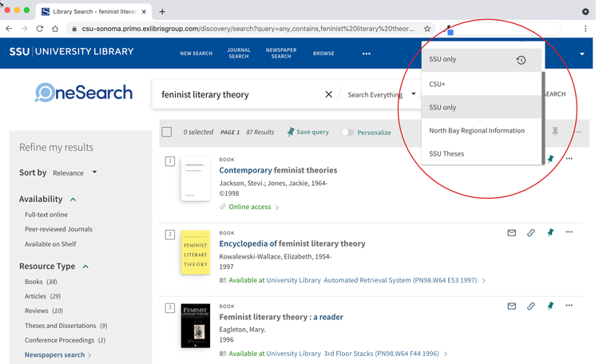Open Chrome three-dot menu
This screenshot has width=599, height=364.
[x=585, y=29]
